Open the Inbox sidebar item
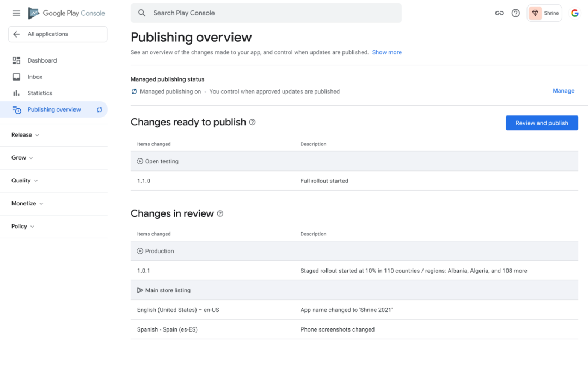The height and width of the screenshot is (367, 588). tap(35, 77)
